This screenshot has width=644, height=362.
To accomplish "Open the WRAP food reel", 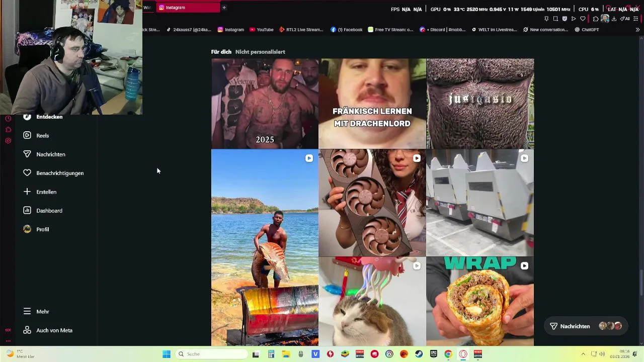I will [480, 302].
